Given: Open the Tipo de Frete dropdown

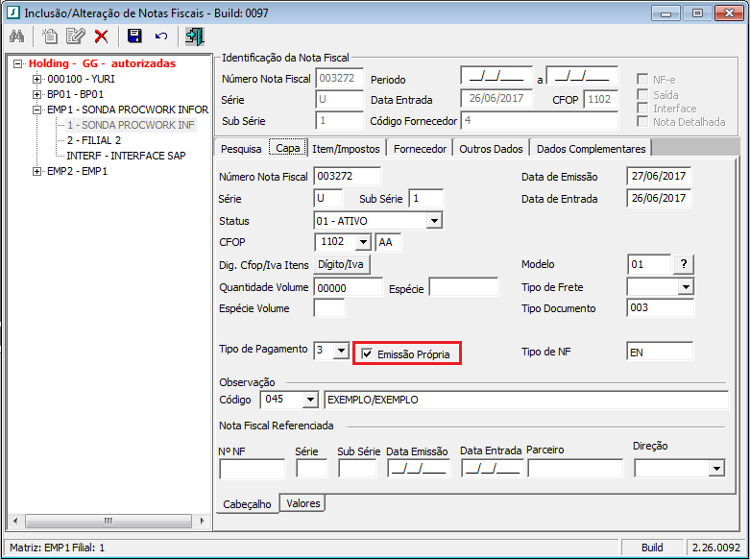Looking at the screenshot, I should click(x=685, y=287).
